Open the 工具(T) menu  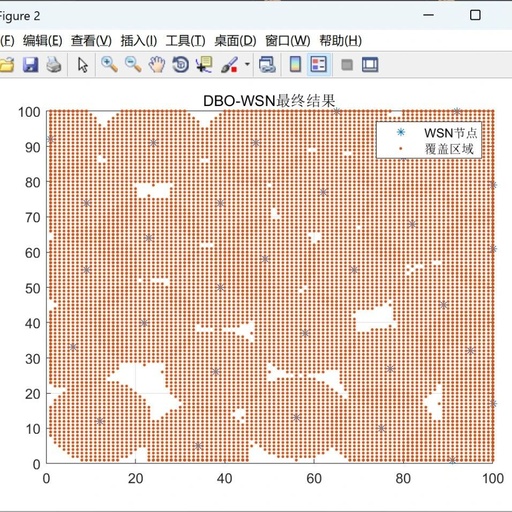point(186,41)
